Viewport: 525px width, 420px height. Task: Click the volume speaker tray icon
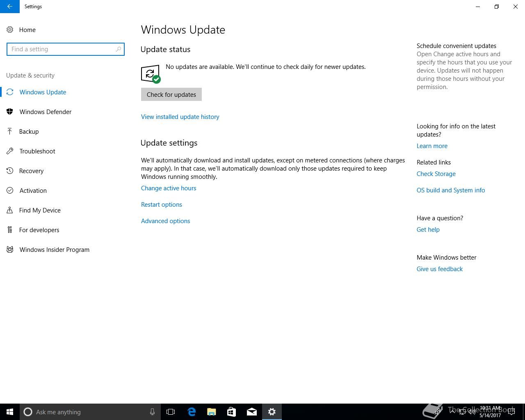point(472,412)
